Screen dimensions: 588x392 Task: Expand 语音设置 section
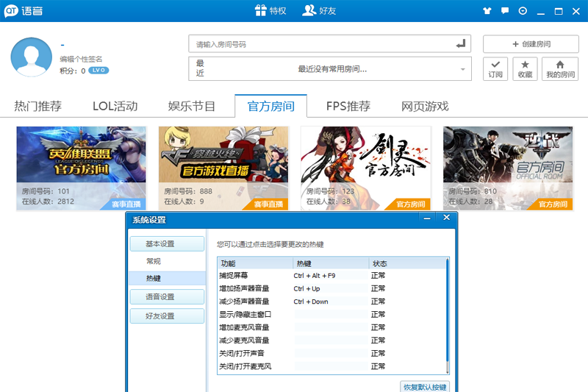168,296
